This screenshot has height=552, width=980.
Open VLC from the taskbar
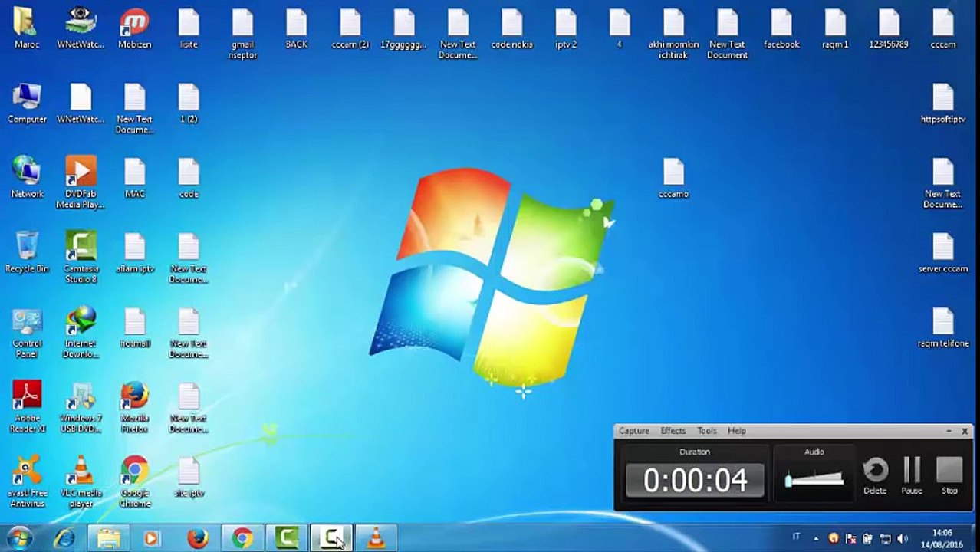376,538
